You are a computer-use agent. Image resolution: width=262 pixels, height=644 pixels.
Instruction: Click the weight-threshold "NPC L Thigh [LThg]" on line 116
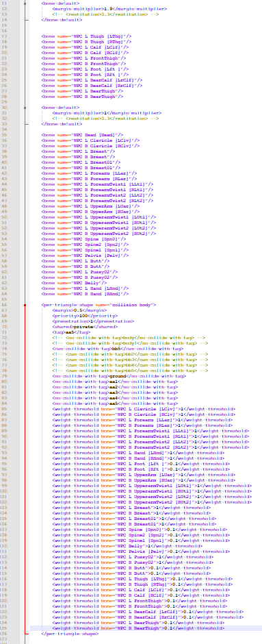pos(143,579)
